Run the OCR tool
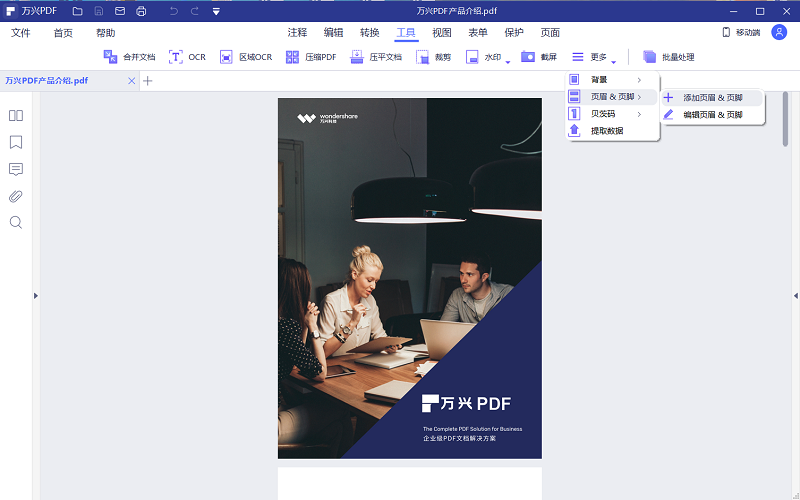800x500 pixels. click(187, 57)
